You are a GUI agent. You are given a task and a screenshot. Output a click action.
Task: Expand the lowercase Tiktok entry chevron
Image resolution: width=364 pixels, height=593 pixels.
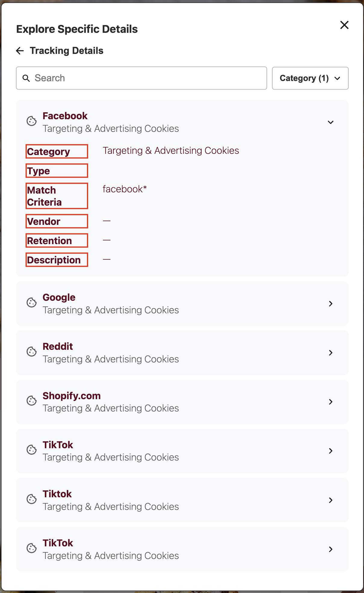click(x=330, y=500)
